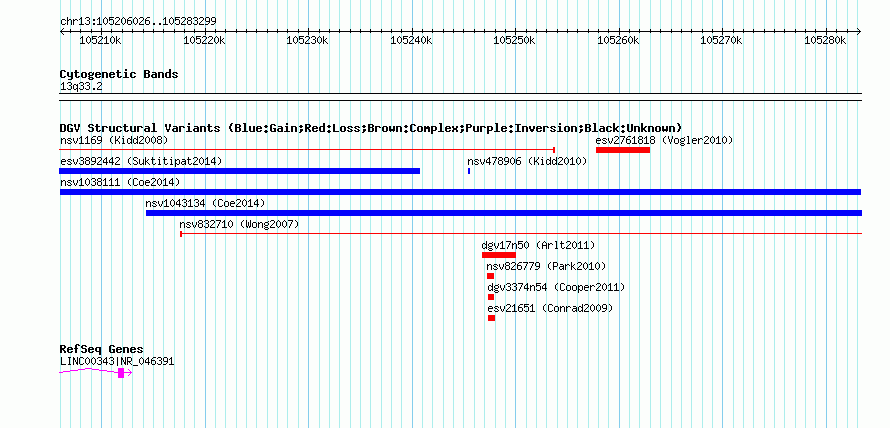Click the esv21651 (Conrad2009) label
Image resolution: width=890 pixels, height=428 pixels.
coord(551,308)
